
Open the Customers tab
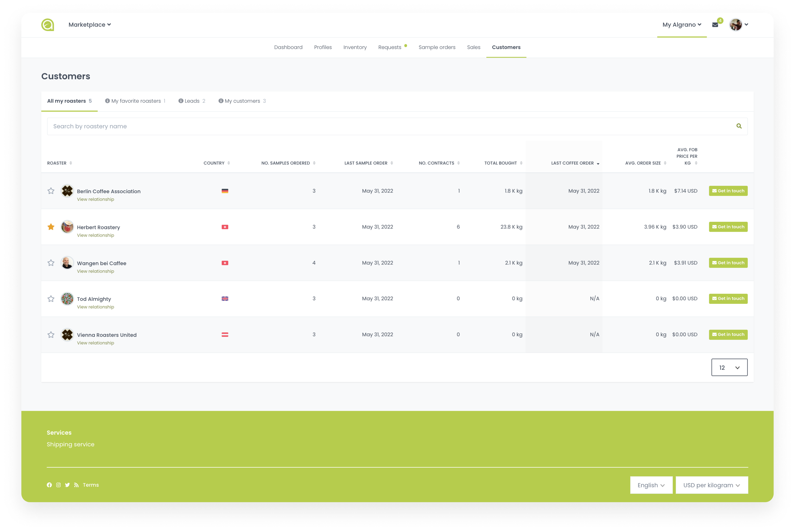[x=506, y=47]
